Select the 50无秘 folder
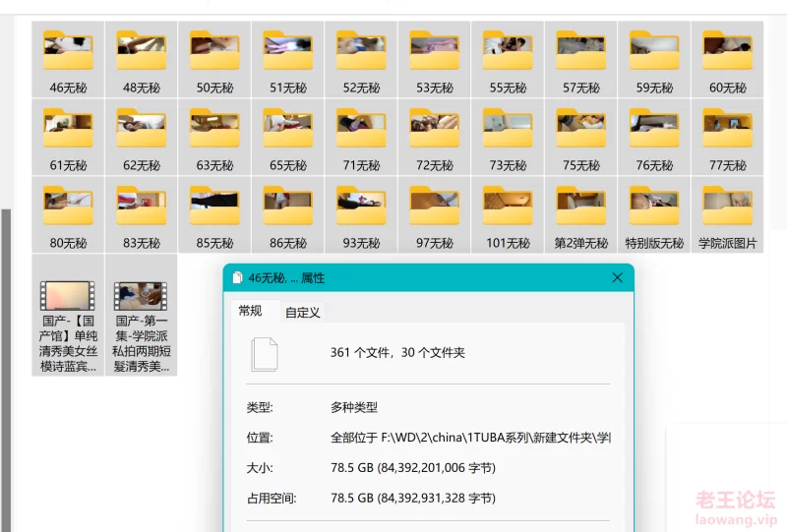This screenshot has width=787, height=532. [214, 60]
